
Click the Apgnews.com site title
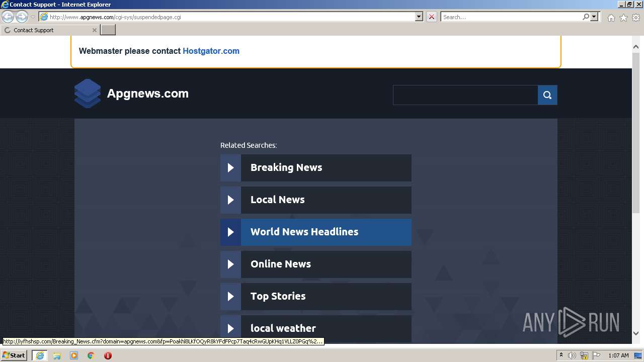tap(148, 94)
